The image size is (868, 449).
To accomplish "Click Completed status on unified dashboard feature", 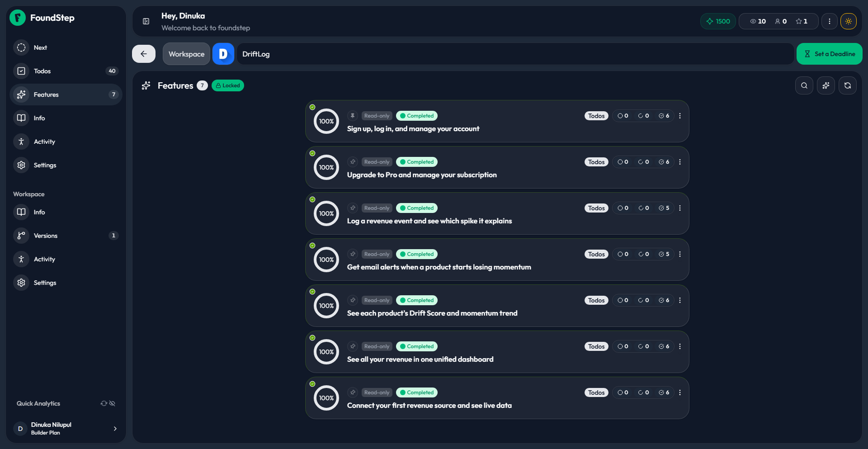I will pos(417,346).
